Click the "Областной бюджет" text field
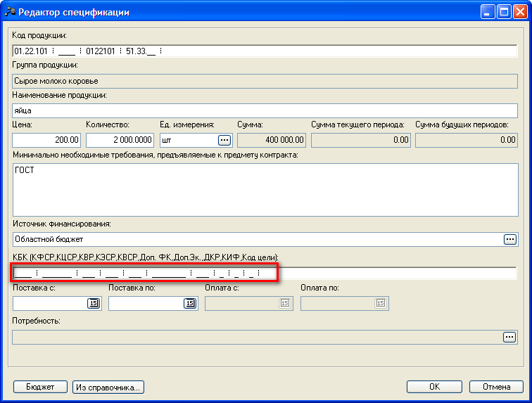The image size is (532, 403). pyautogui.click(x=257, y=239)
